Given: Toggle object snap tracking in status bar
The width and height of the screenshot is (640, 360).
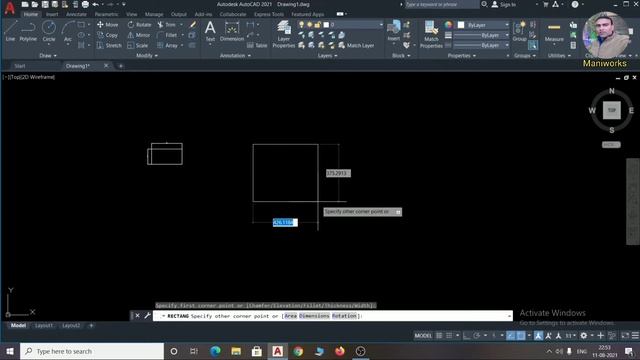Looking at the screenshot, I should coord(511,336).
